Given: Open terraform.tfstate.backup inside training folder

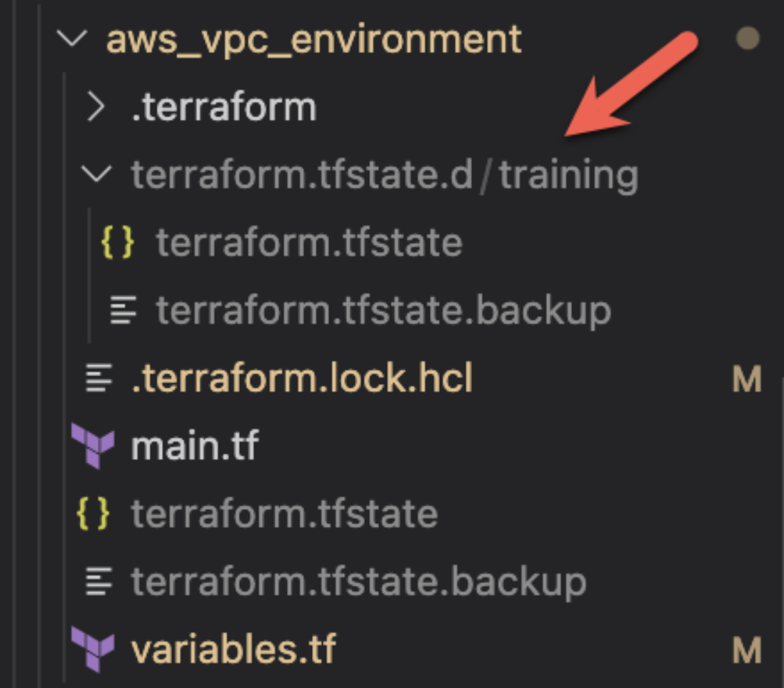Looking at the screenshot, I should pos(383,310).
